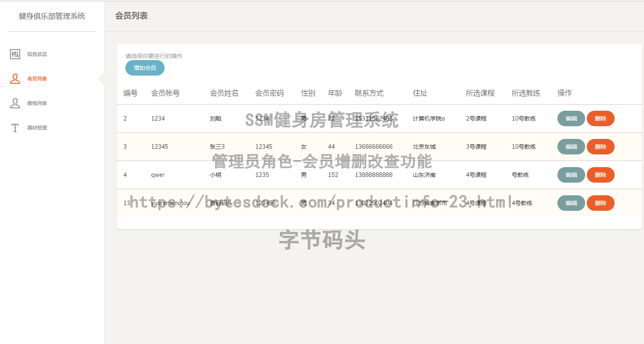Click the 编号 column header
This screenshot has width=644, height=344.
tap(131, 93)
